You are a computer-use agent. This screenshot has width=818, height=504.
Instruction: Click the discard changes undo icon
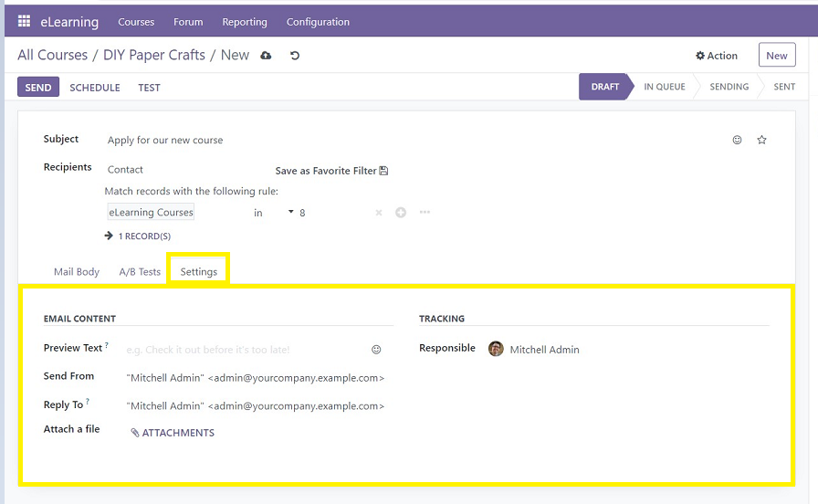coord(295,56)
